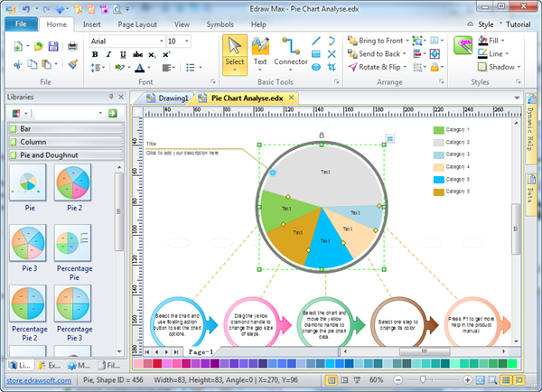This screenshot has height=392, width=542.
Task: Toggle underline text formatting
Action: click(x=124, y=55)
